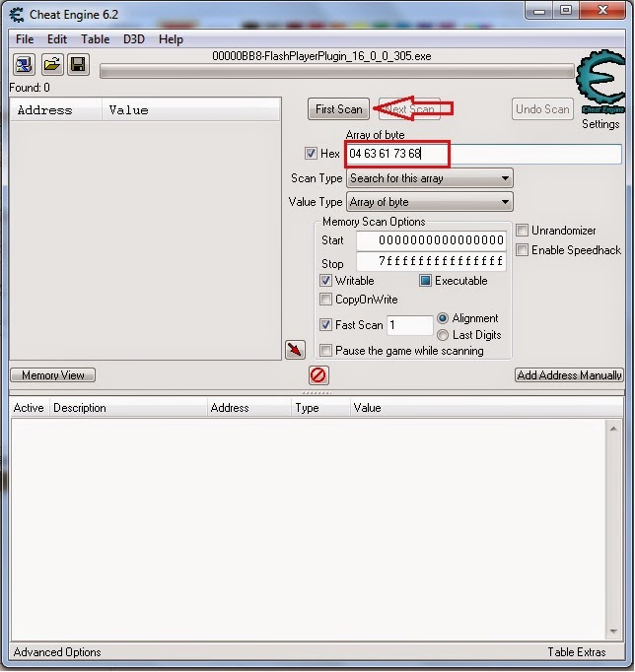This screenshot has height=672, width=635.
Task: Click the Fast Scan alignment value field
Action: [410, 325]
